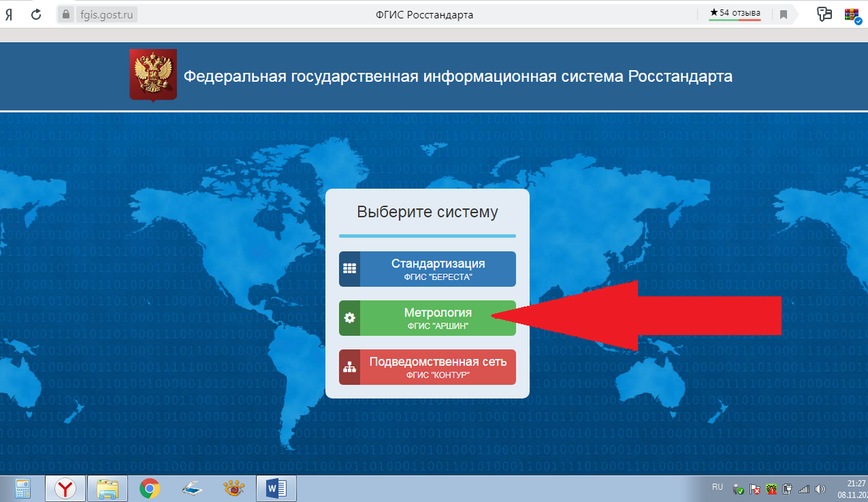Reload the page with the refresh icon
Screen dimensions: 868x502
click(38, 14)
